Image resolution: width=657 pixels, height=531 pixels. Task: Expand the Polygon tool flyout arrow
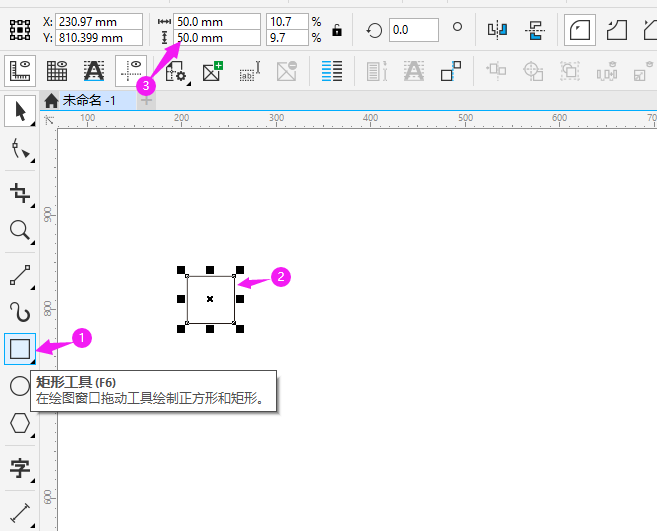point(33,435)
